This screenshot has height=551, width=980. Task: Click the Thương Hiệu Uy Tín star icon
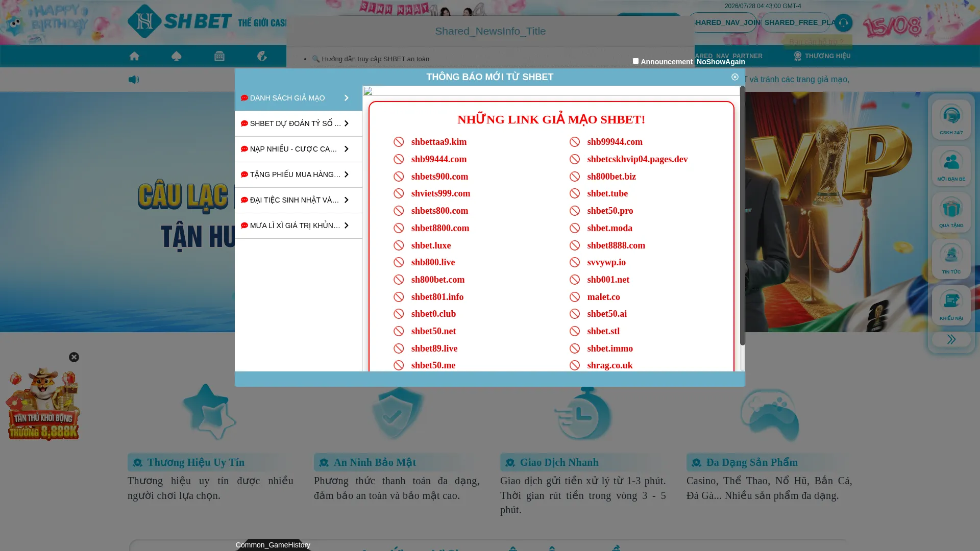209,412
